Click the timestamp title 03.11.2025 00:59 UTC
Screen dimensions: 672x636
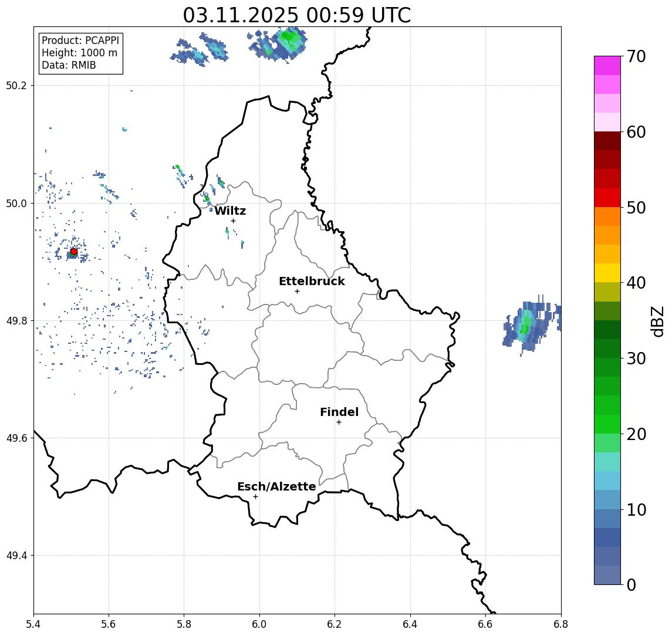[297, 15]
